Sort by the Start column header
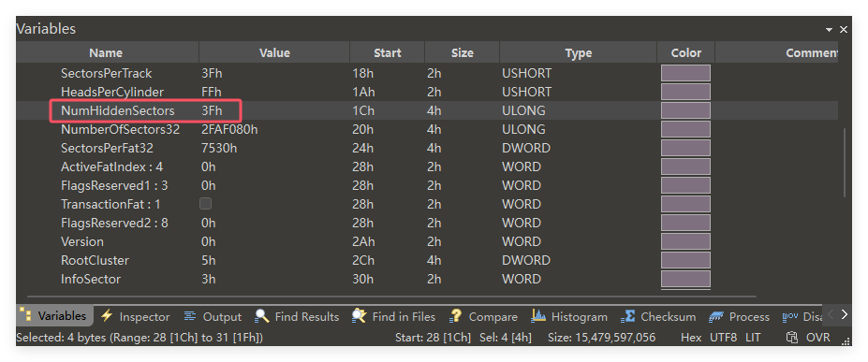 (388, 53)
